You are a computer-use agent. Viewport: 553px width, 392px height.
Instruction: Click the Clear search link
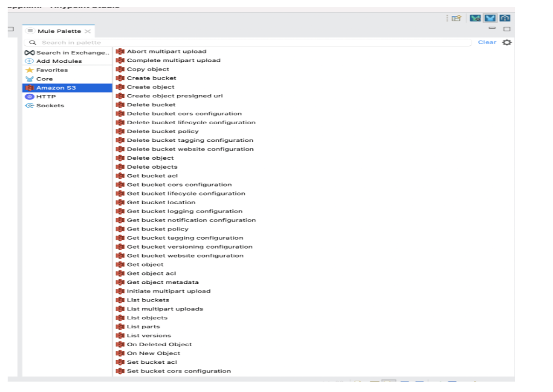pos(487,42)
